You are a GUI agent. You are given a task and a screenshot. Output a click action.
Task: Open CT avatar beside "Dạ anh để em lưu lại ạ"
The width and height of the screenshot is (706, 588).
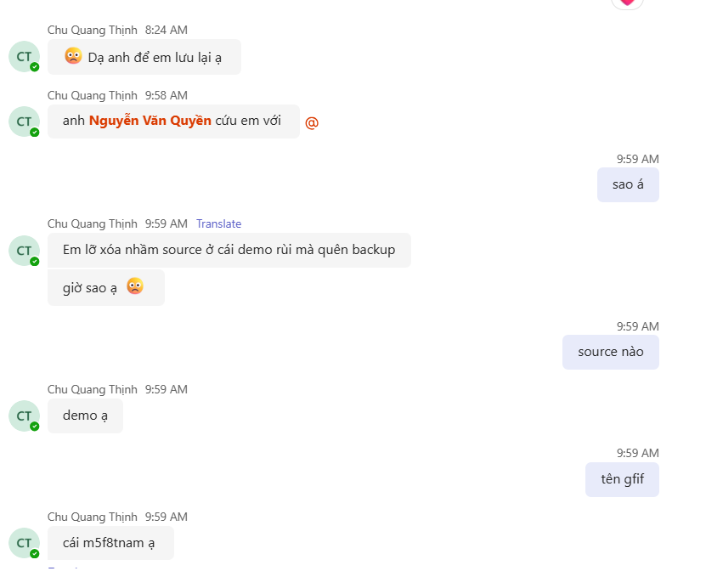pos(24,57)
